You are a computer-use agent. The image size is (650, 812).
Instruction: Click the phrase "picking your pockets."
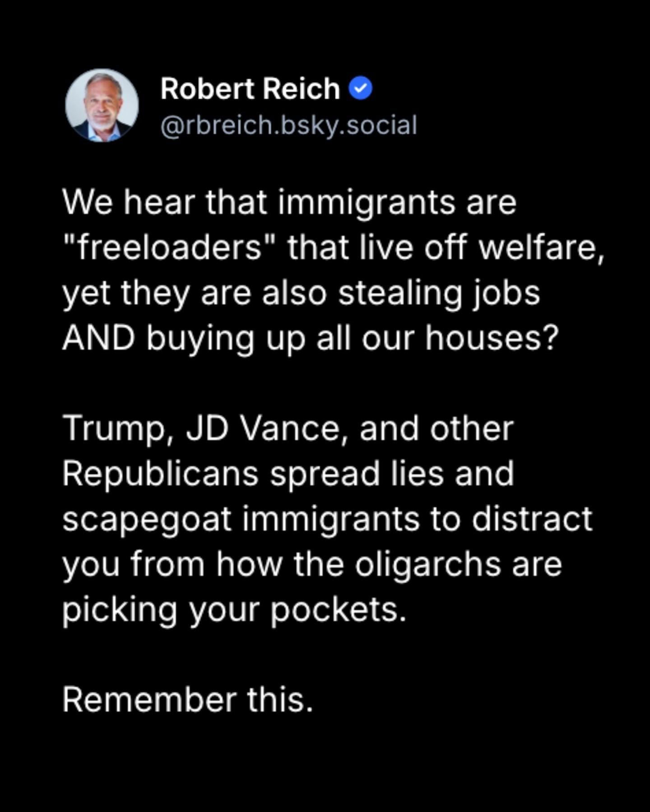(234, 609)
